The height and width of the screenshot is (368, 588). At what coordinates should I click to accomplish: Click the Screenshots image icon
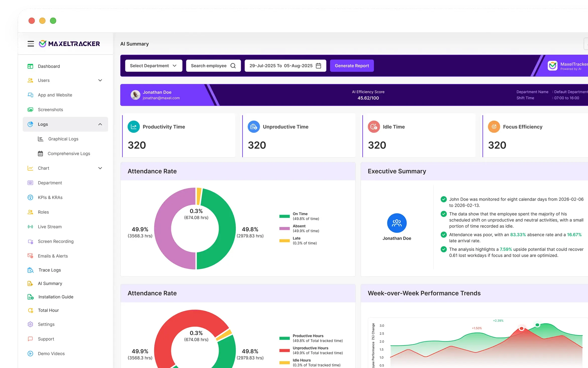coord(30,110)
